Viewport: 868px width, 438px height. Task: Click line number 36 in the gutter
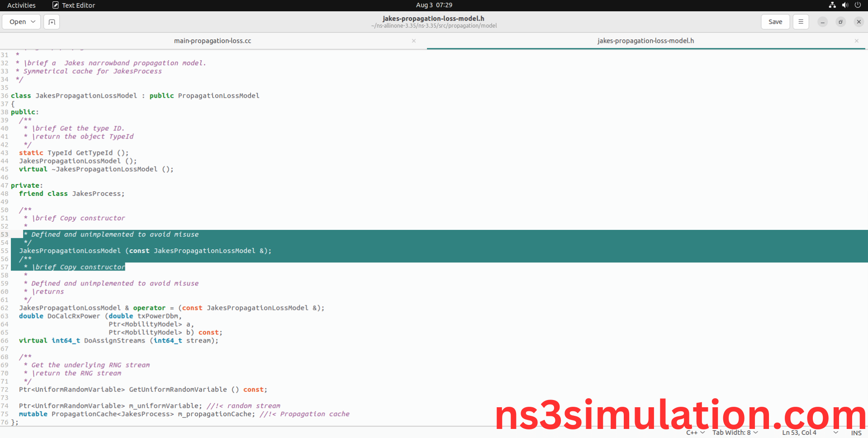pyautogui.click(x=5, y=95)
